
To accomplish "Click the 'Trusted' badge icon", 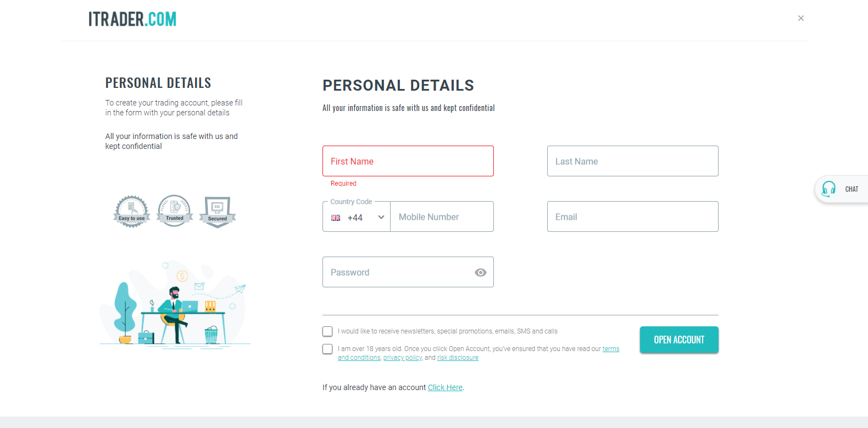I will pyautogui.click(x=174, y=210).
